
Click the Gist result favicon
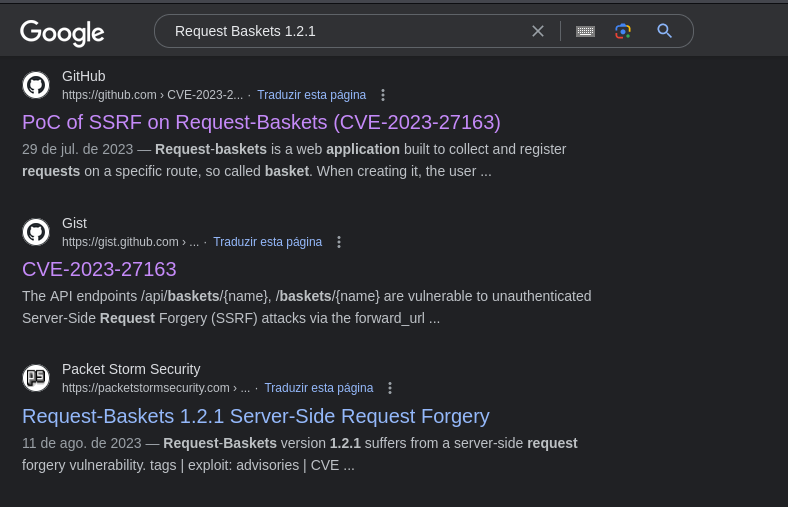coord(36,232)
